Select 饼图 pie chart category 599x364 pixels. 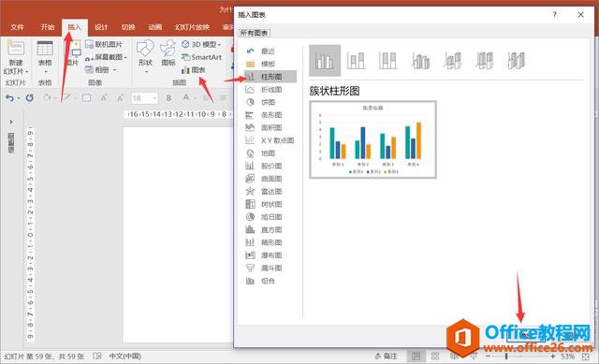pyautogui.click(x=268, y=102)
